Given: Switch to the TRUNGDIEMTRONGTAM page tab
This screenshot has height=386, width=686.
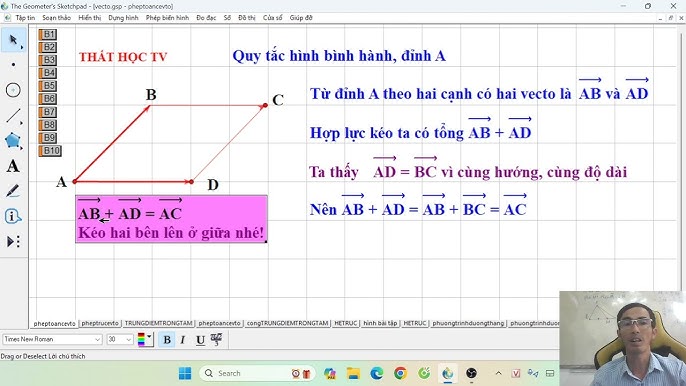Looking at the screenshot, I should click(158, 323).
